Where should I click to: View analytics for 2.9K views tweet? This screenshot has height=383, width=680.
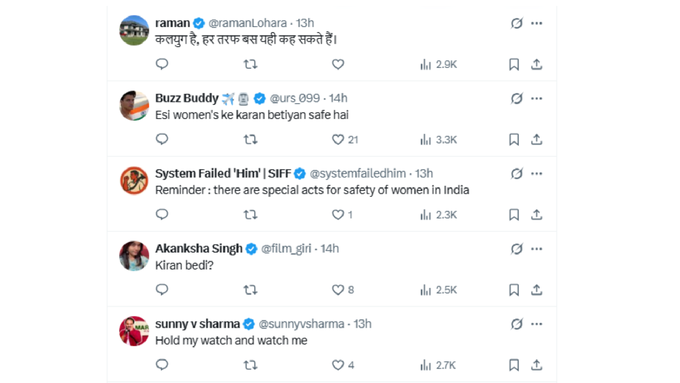[x=438, y=65]
